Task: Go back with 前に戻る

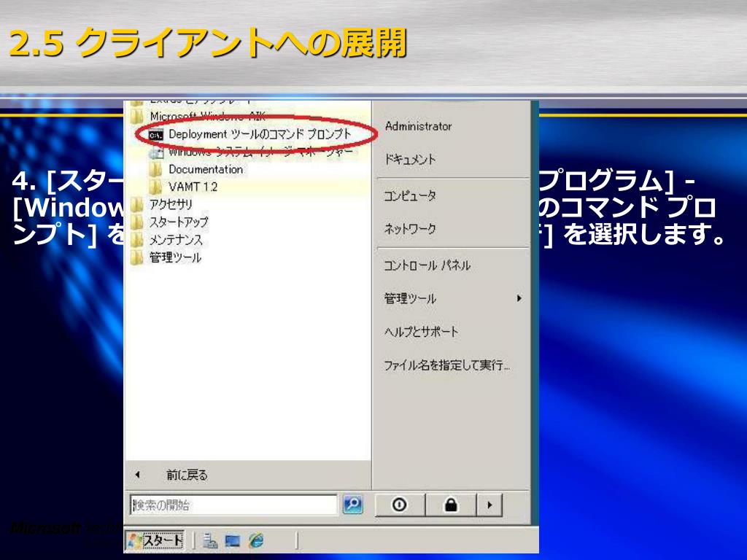Action: [x=187, y=475]
